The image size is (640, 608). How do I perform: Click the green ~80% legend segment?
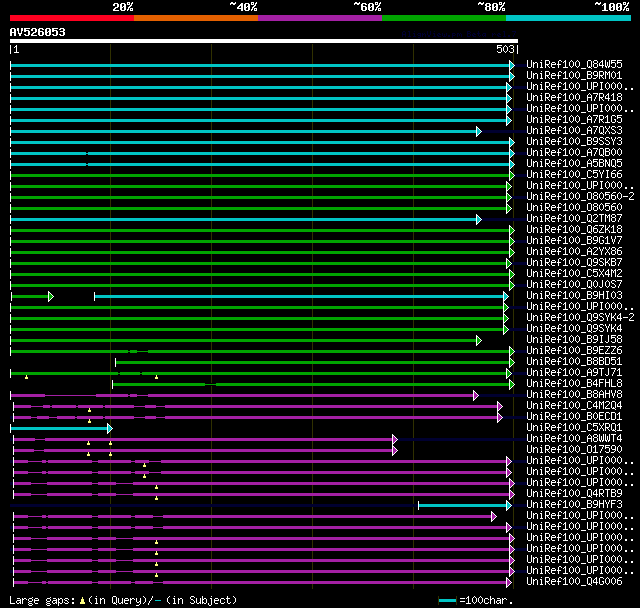click(x=444, y=18)
